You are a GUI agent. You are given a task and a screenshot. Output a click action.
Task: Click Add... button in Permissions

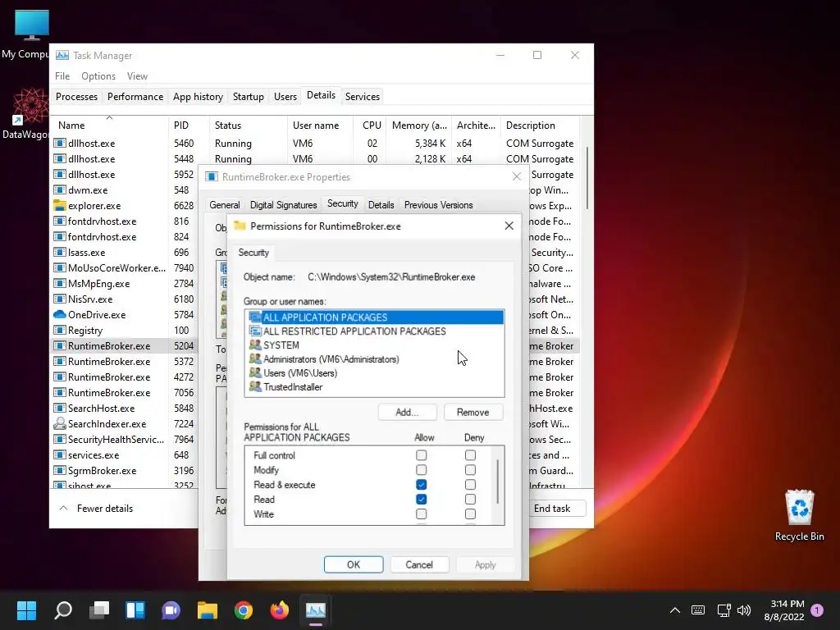(x=407, y=413)
